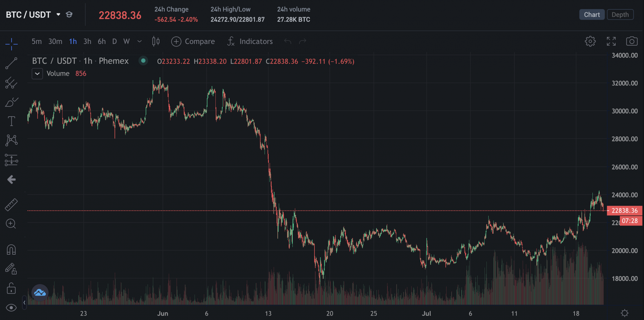The image size is (644, 320).
Task: Open the BTC/USDT symbol dropdown
Action: (58, 14)
